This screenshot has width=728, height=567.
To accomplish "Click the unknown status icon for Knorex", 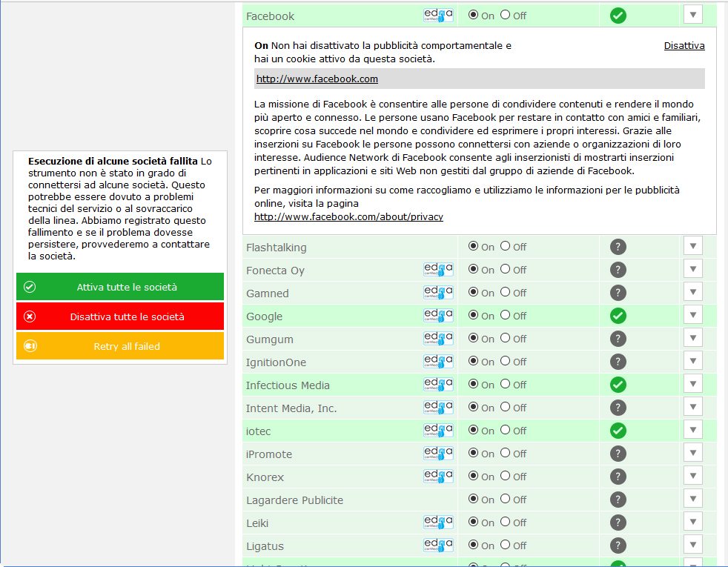I will [618, 477].
